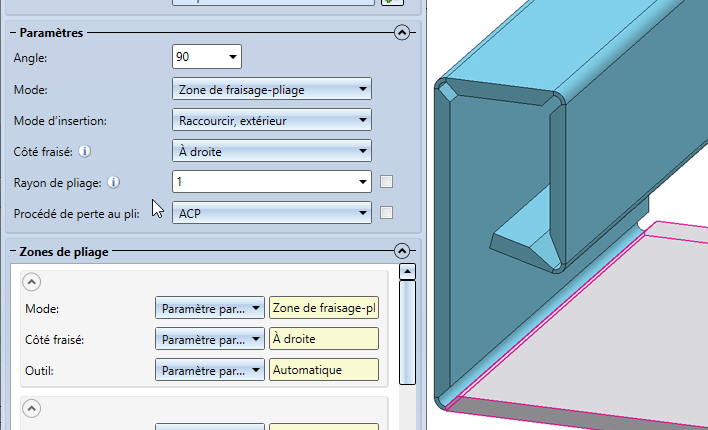This screenshot has height=430, width=708.
Task: Open Côté fraisé dropdown À droite
Action: (272, 151)
